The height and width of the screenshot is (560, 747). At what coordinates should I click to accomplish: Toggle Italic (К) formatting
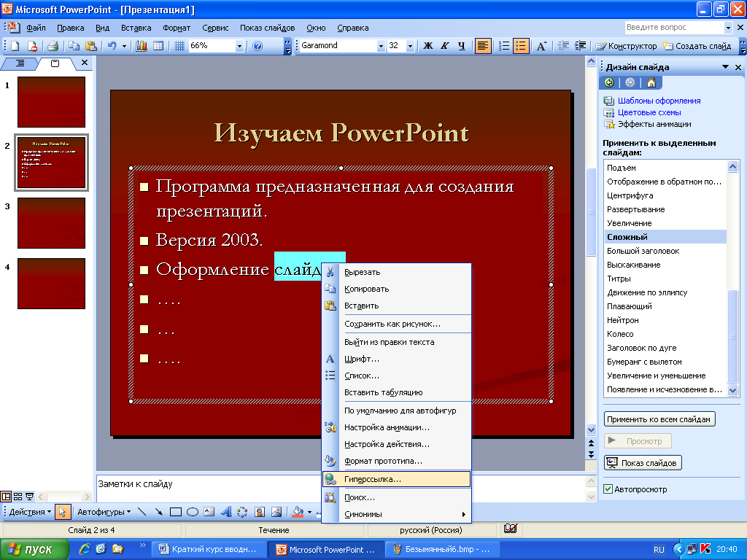coord(444,46)
